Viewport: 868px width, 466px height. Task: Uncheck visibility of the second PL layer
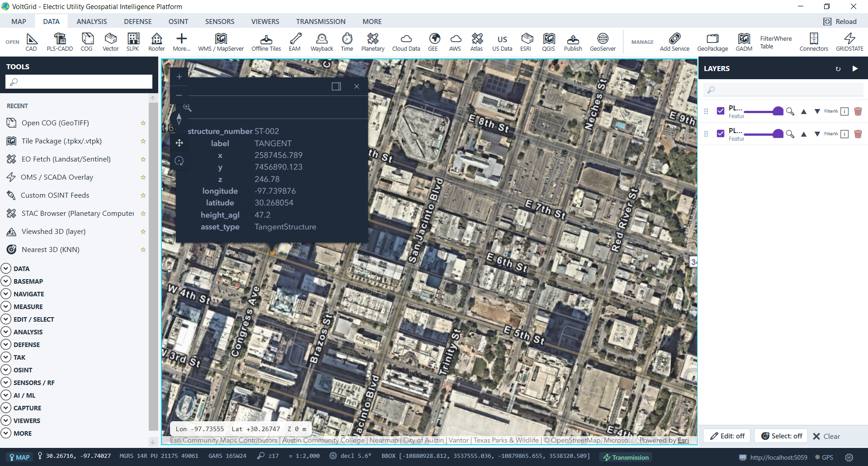point(721,133)
